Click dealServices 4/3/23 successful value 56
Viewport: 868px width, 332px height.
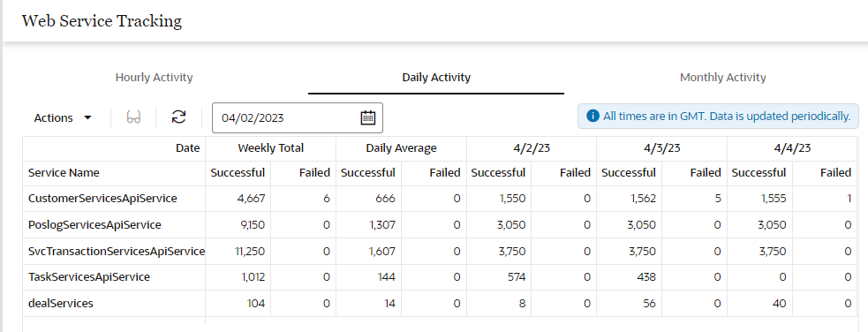pos(649,303)
